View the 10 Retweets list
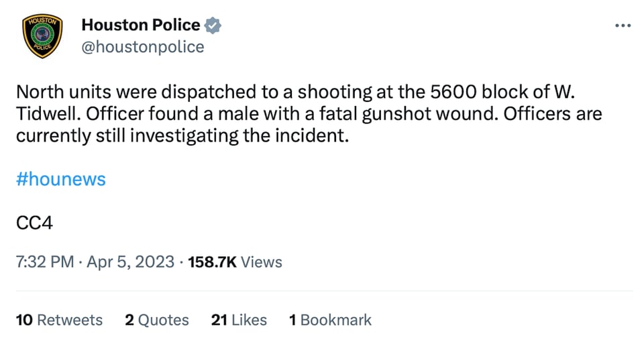644x346 pixels. click(x=59, y=320)
